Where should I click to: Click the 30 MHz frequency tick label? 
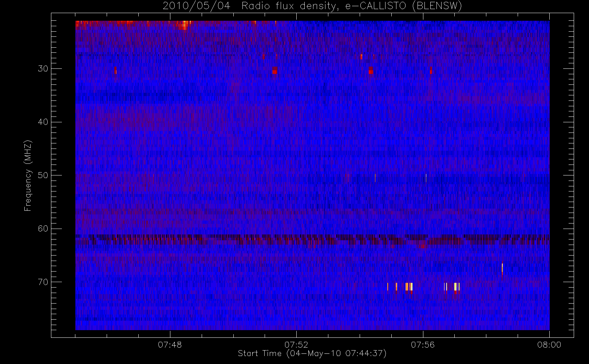click(43, 69)
